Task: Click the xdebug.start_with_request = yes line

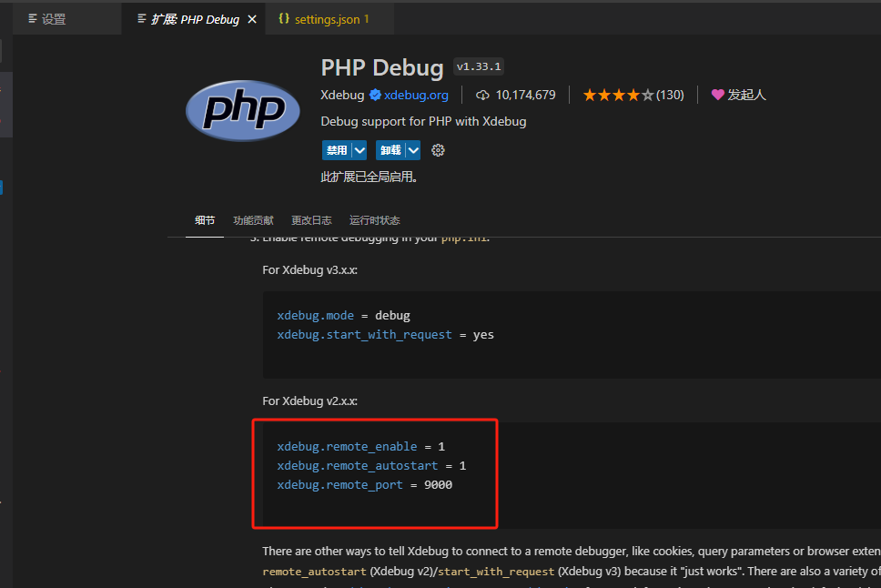Action: pos(386,334)
